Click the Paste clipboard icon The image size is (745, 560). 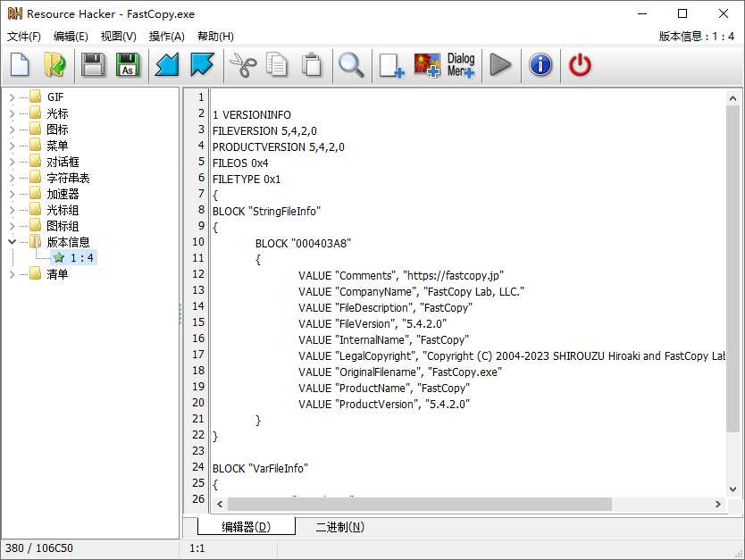click(x=312, y=65)
